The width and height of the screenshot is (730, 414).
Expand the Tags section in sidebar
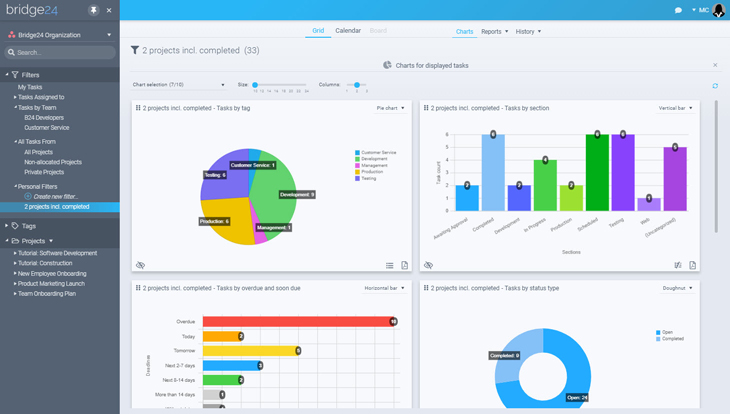point(28,226)
